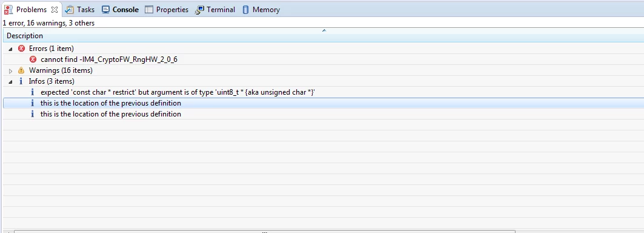Screen dimensions: 644x233
Task: Click the Terminal tab icon
Action: (199, 10)
